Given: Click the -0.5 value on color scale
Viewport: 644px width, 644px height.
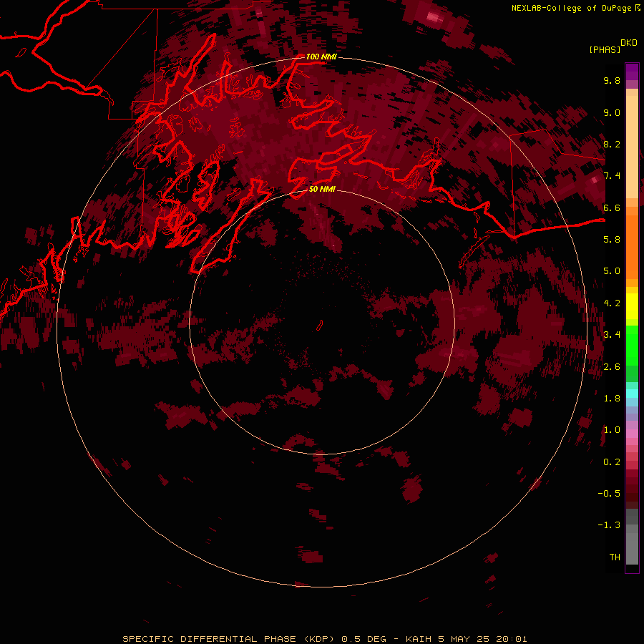Looking at the screenshot, I should (x=609, y=494).
